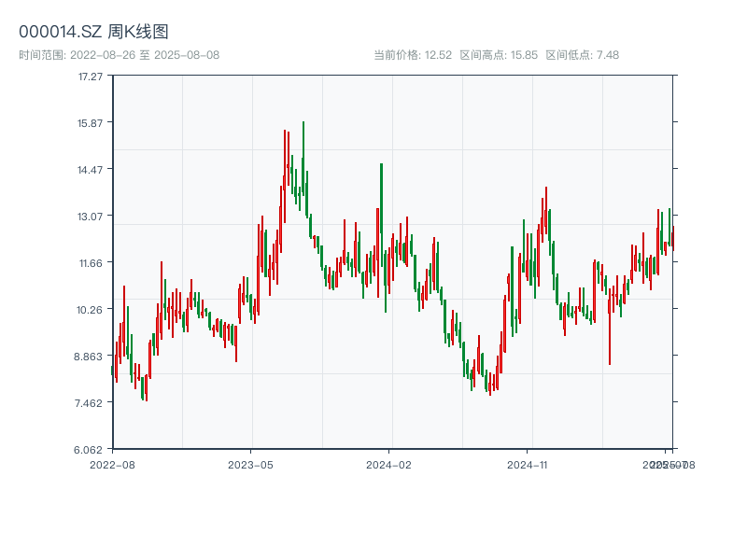
Task: Select the x-axis date label 2022-08
Action: tap(112, 465)
